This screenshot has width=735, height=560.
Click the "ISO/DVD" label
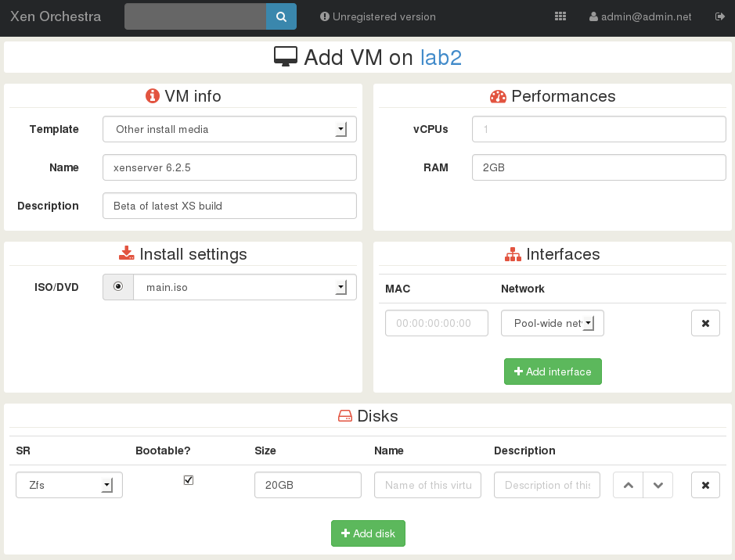[x=56, y=287]
